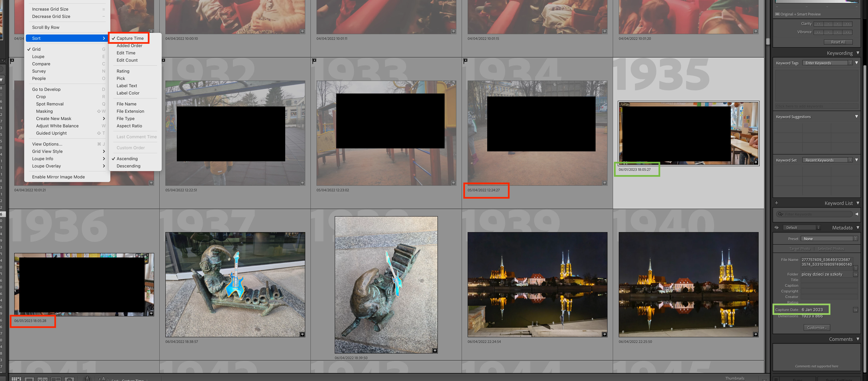Viewport: 868px width, 381px height.
Task: Select Descending sort order option
Action: point(128,166)
